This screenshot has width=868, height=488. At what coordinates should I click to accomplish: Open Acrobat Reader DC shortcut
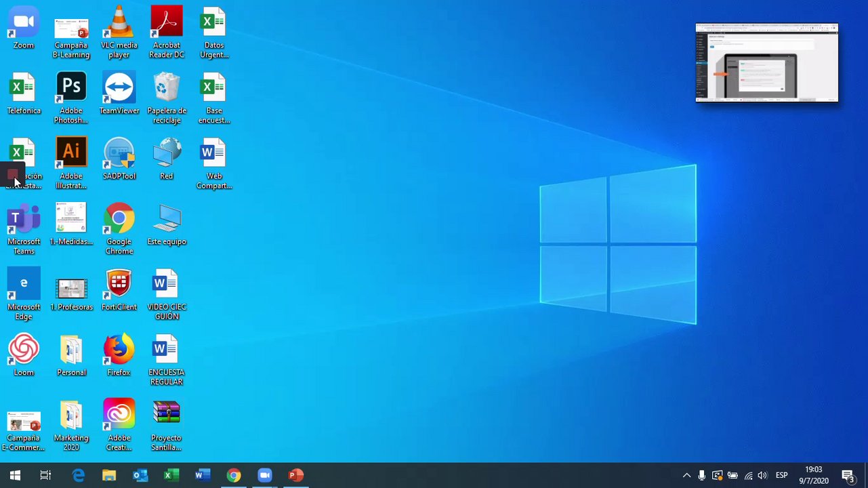pyautogui.click(x=167, y=33)
